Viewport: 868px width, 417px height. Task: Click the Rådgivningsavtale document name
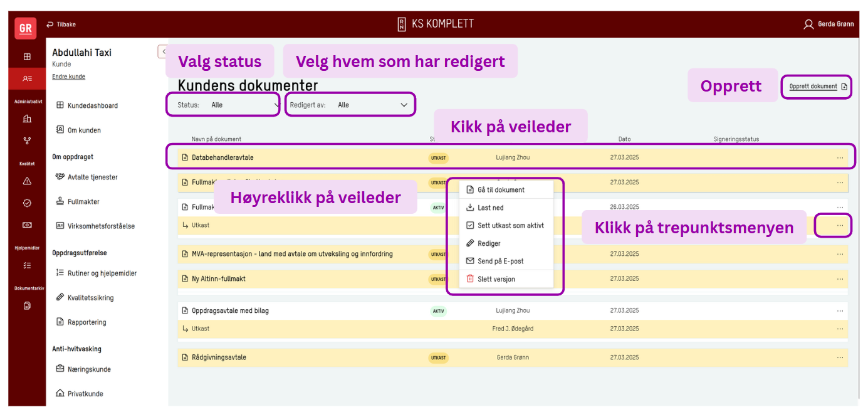[219, 357]
